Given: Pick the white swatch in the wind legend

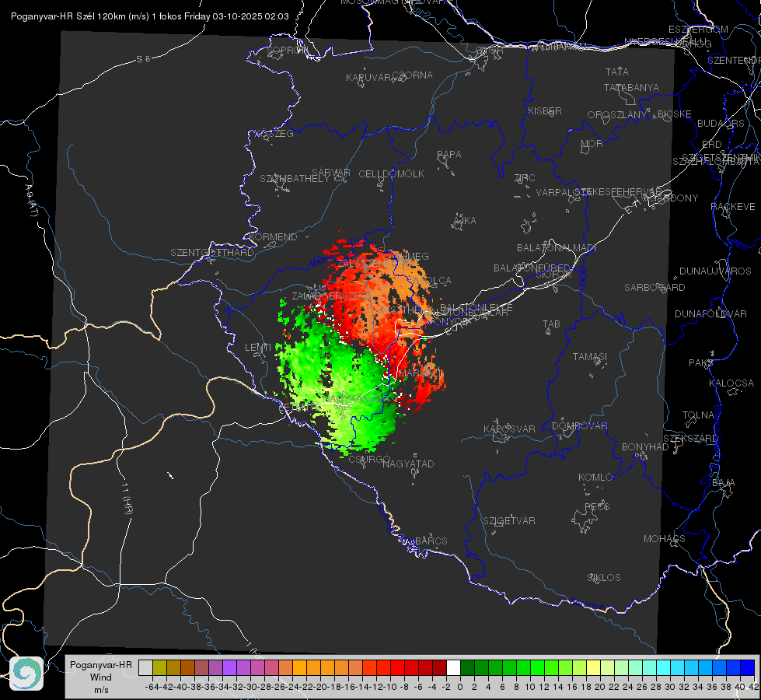Looking at the screenshot, I should (453, 667).
